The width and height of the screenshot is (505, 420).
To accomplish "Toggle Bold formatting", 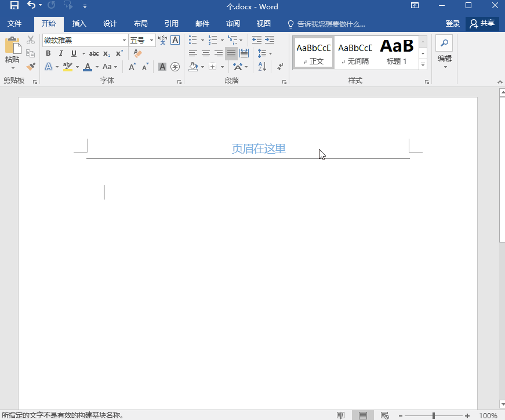I will [48, 53].
